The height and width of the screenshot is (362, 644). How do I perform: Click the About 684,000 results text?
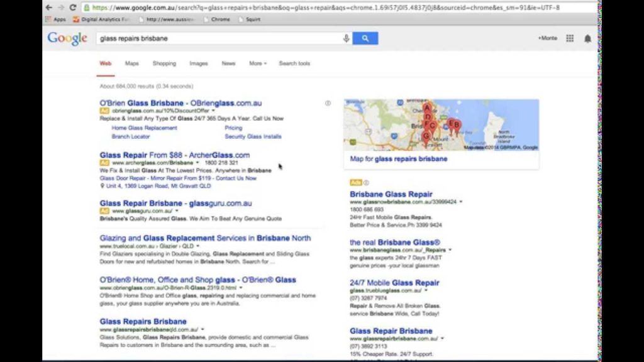146,86
